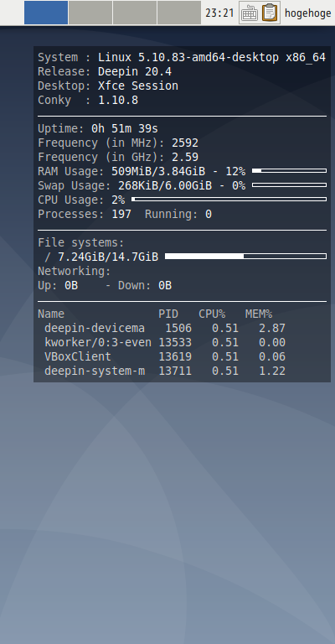This screenshot has height=644, width=335.
Task: Select MEM% value 2.87
Action: [x=272, y=328]
